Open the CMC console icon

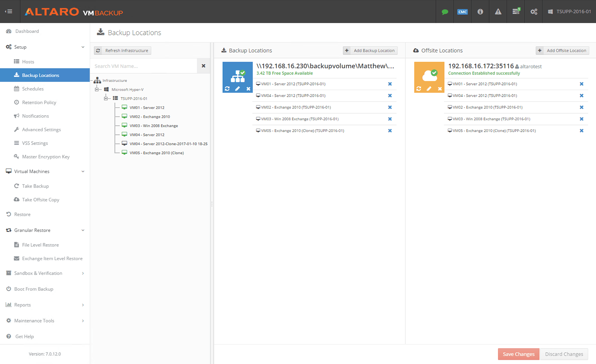(x=462, y=12)
